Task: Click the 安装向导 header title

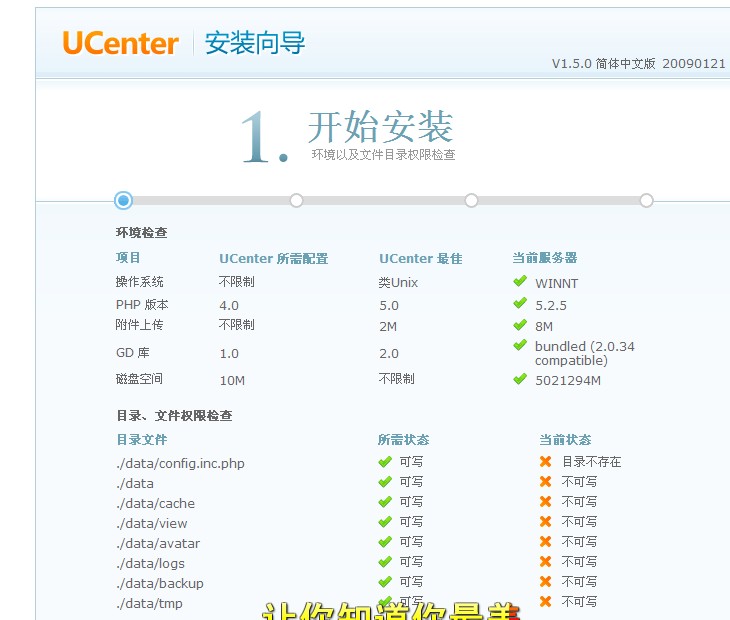Action: (x=255, y=43)
